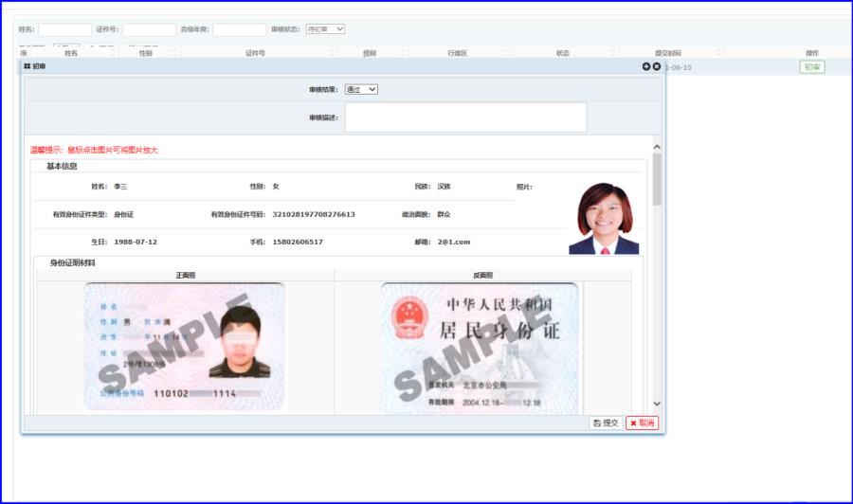Open the 审核结果 dropdown
The image size is (853, 504).
tap(361, 89)
